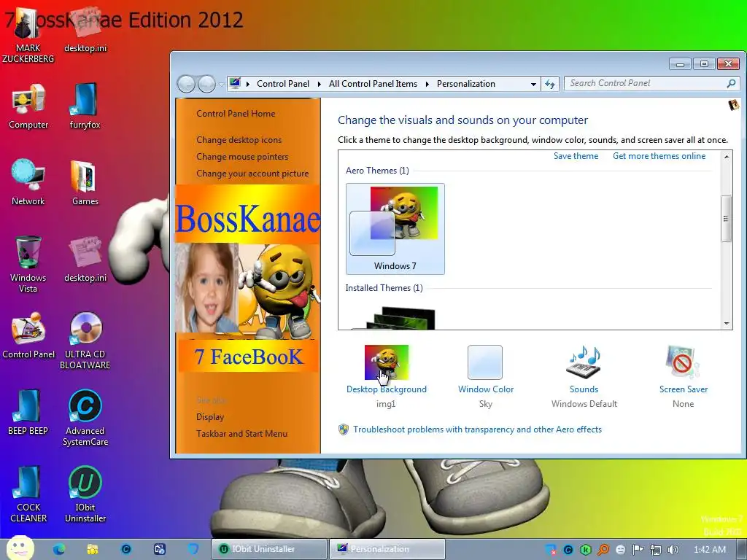This screenshot has width=747, height=560.
Task: Click the All Control Panel Items breadcrumb
Action: pyautogui.click(x=373, y=84)
